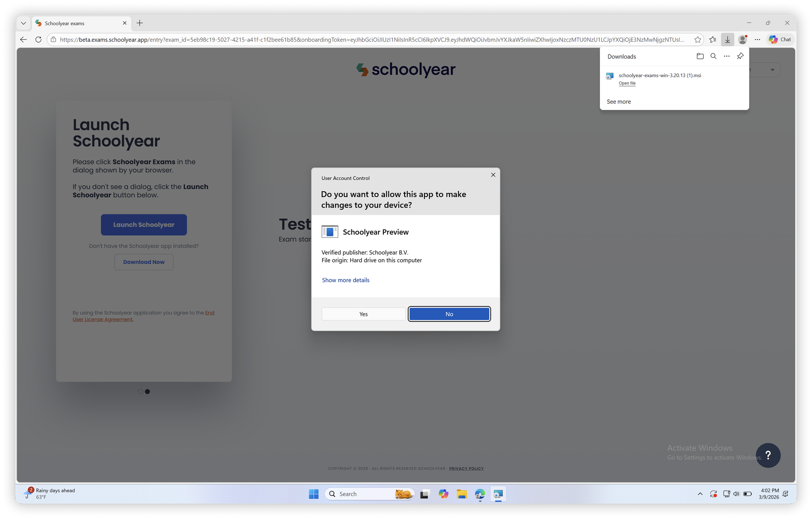Search downloads in the Downloads panel
Image resolution: width=812 pixels, height=519 pixels.
(713, 56)
